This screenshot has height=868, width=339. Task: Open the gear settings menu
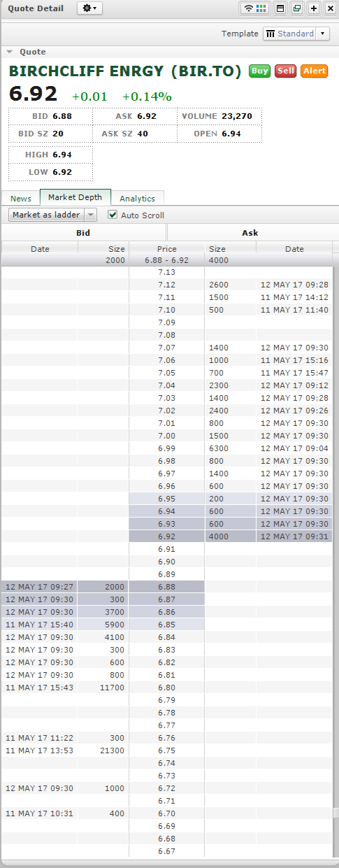89,8
